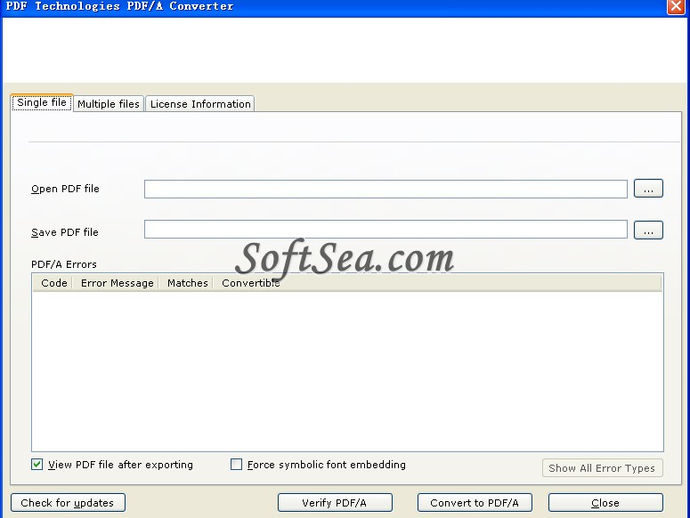Click the Matches column header
Viewport: 690px width, 518px height.
[187, 283]
